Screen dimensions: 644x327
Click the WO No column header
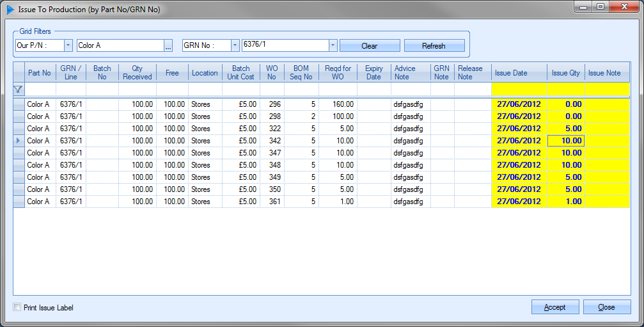[272, 73]
